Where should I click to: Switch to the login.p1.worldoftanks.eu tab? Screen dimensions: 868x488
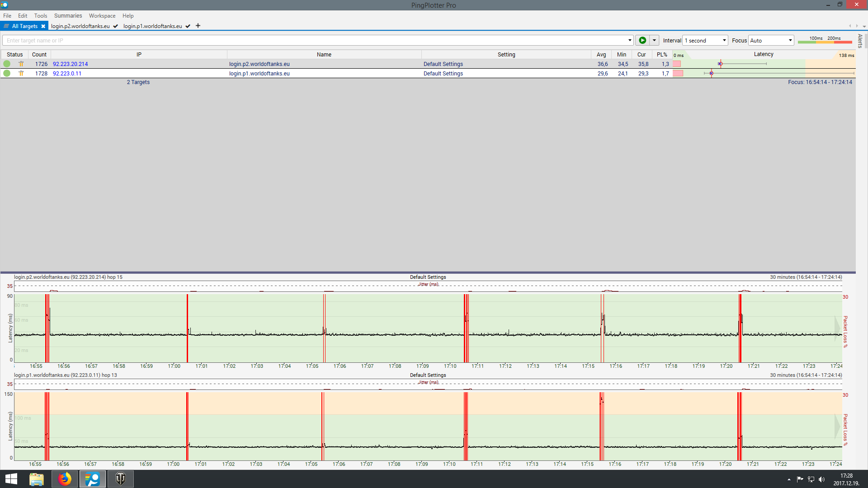pyautogui.click(x=153, y=26)
